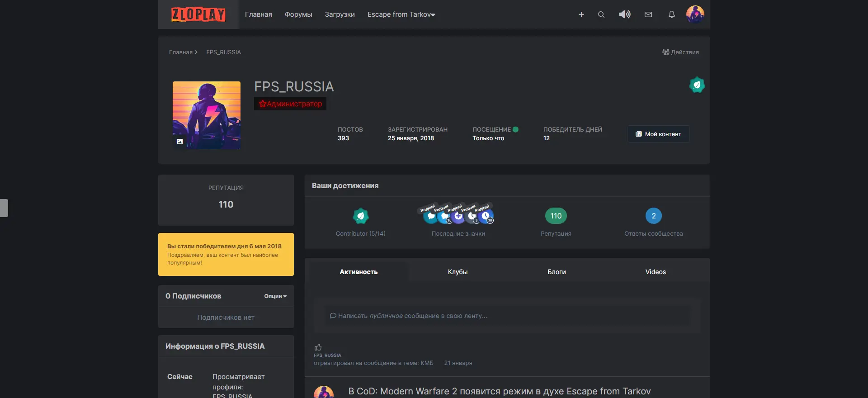
Task: Switch to the Videos tab
Action: click(656, 272)
